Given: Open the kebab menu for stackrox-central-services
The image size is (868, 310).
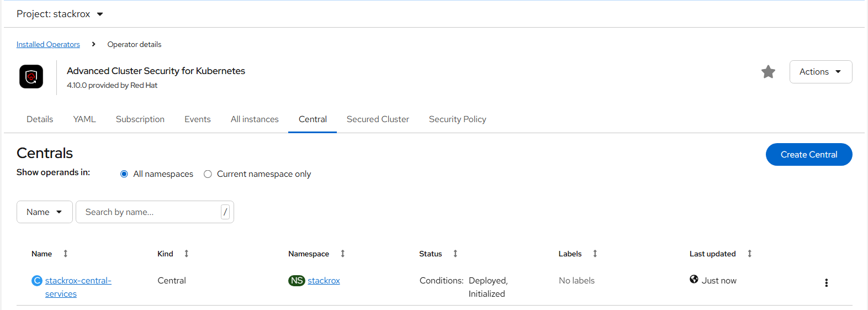Looking at the screenshot, I should point(826,283).
